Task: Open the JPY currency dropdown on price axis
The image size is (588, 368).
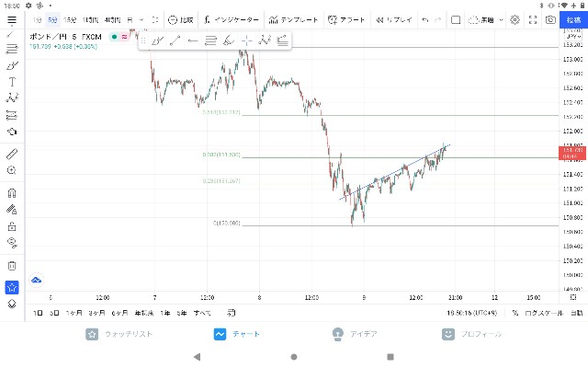Action: [x=573, y=37]
